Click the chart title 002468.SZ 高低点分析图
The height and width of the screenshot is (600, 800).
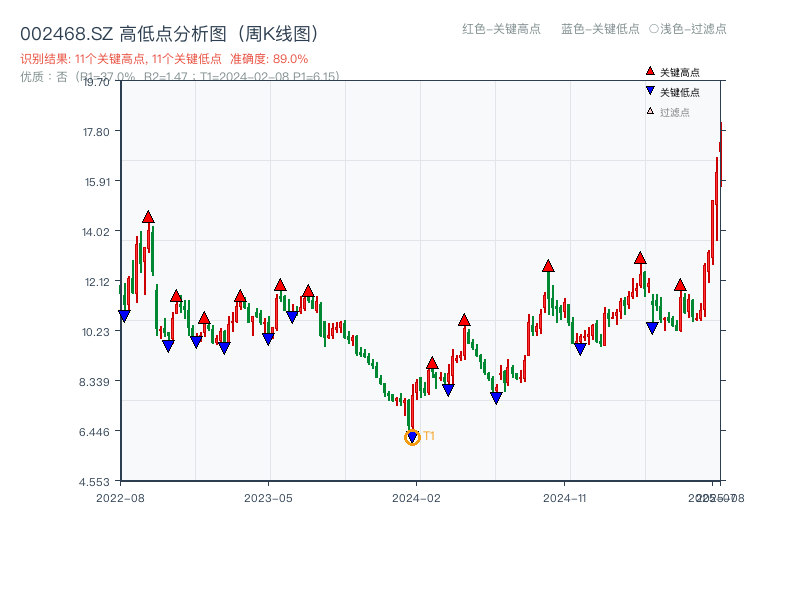click(170, 34)
